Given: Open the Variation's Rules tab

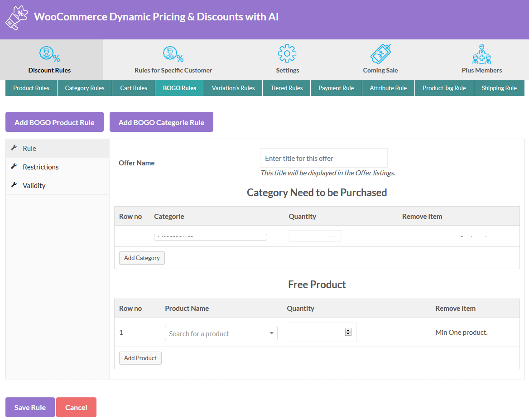Looking at the screenshot, I should tap(233, 88).
